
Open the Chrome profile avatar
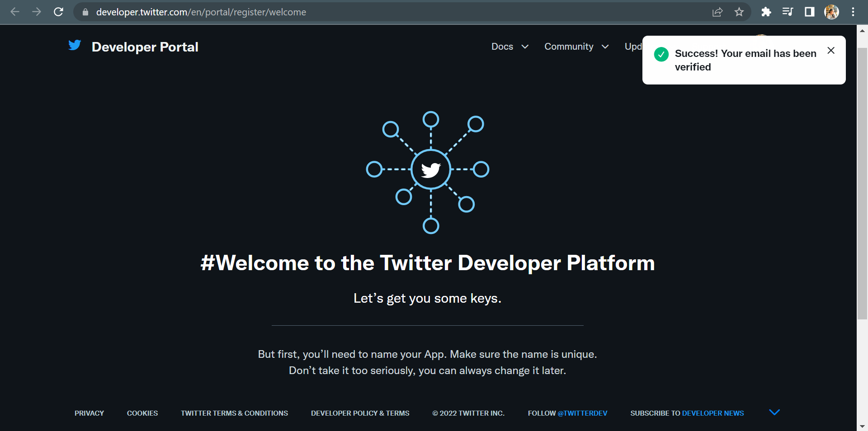(x=831, y=12)
